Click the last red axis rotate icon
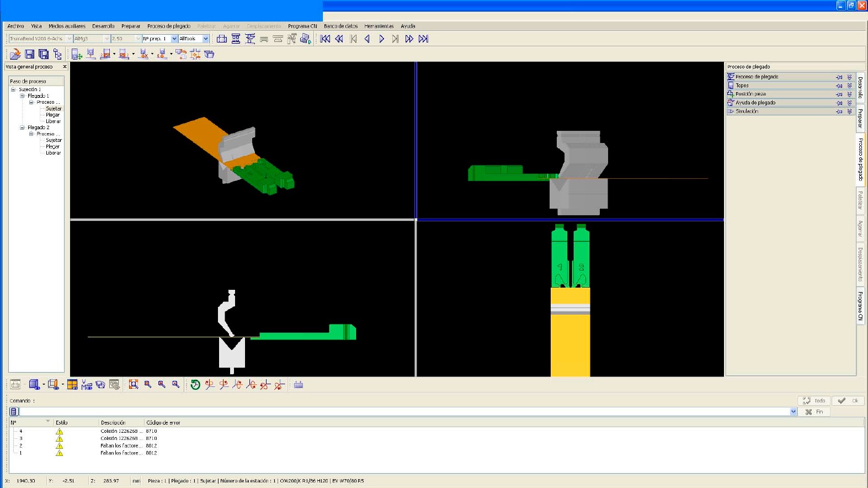 point(279,385)
